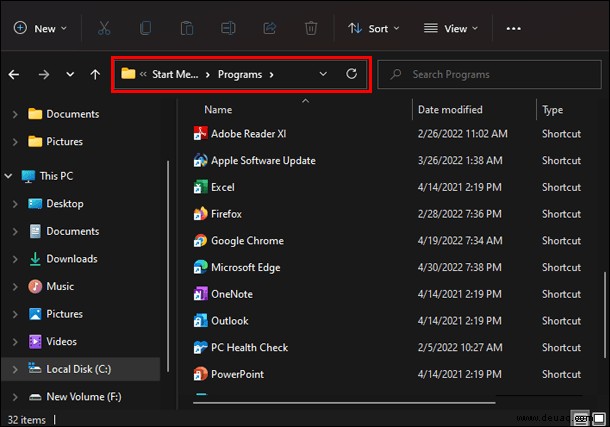Open the Sort dropdown menu
This screenshot has width=610, height=427.
point(373,28)
